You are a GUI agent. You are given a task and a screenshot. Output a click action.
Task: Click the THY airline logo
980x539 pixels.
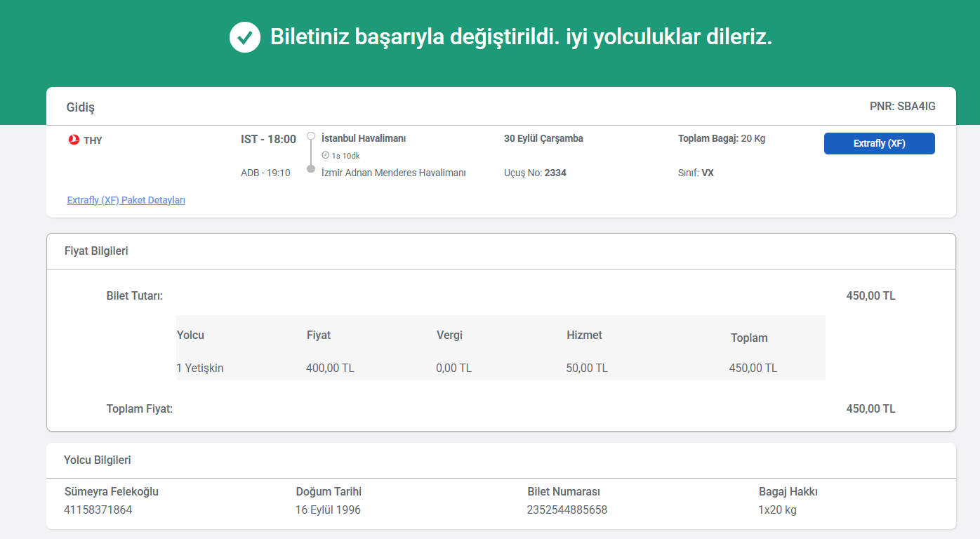pos(74,140)
